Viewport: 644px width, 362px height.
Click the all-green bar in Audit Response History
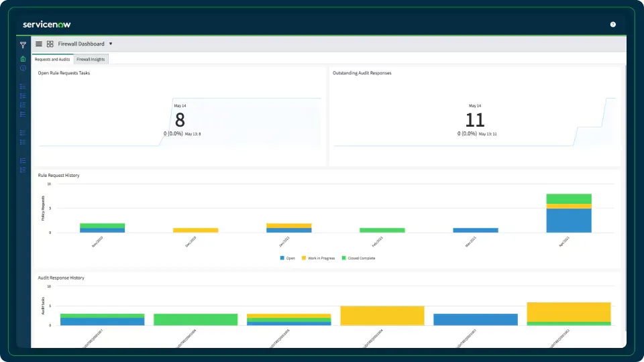pyautogui.click(x=195, y=320)
